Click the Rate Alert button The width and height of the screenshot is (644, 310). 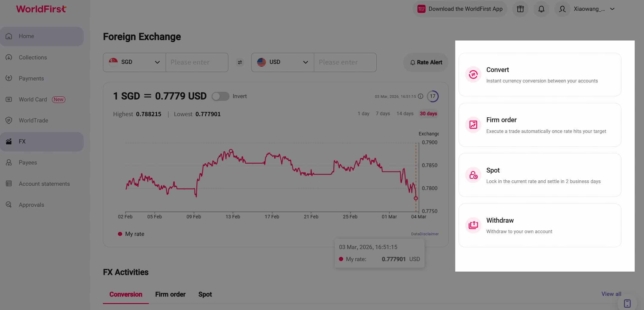tap(426, 62)
